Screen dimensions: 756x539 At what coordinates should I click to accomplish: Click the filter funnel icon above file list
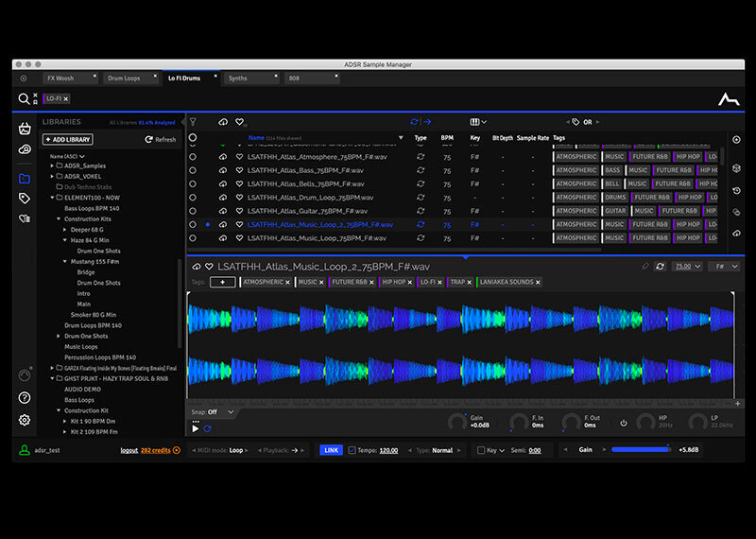tap(193, 122)
